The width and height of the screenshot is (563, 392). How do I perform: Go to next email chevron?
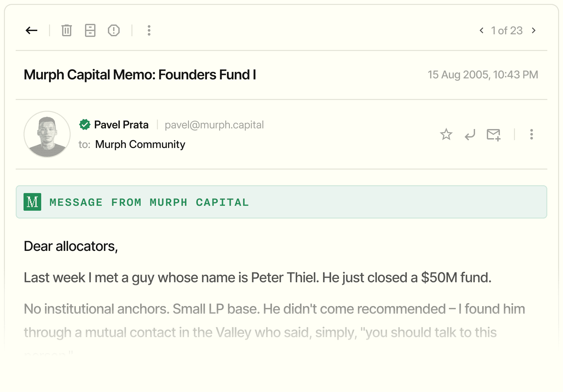coord(534,30)
